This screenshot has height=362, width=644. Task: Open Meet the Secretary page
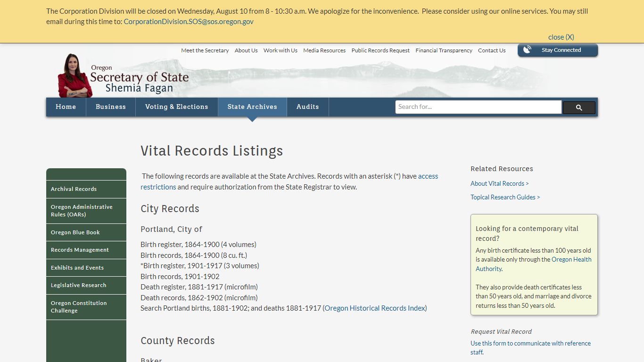[x=205, y=50]
